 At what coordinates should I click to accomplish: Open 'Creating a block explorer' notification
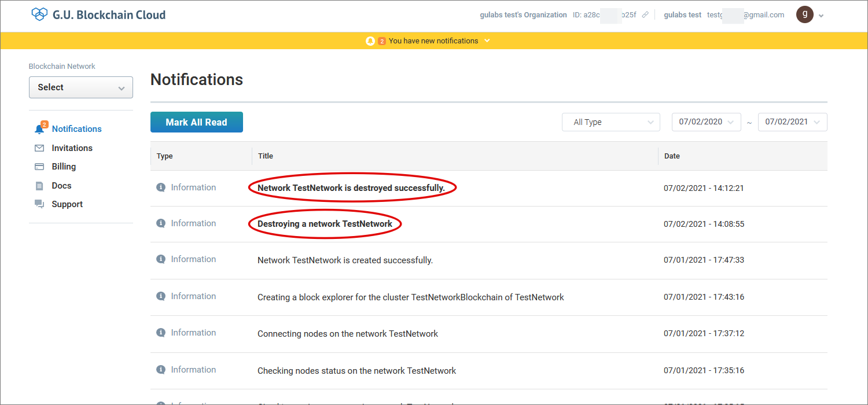[x=411, y=297]
